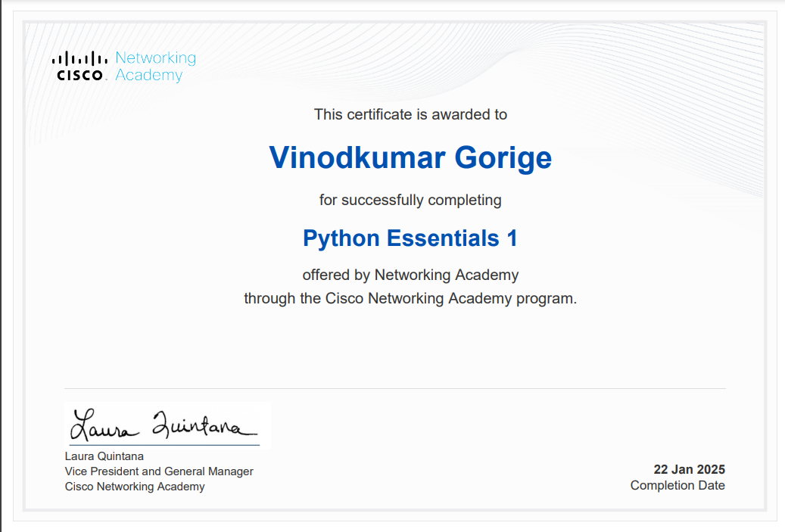785x532 pixels.
Task: Click the word Python in the course title
Action: 341,238
